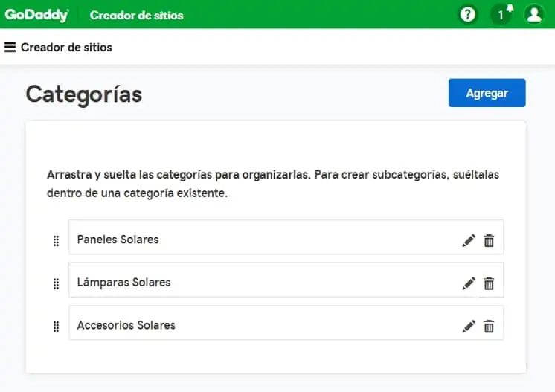Delete Paneles Solares with trash icon
Viewport: 555px width, 392px height.
(x=489, y=240)
